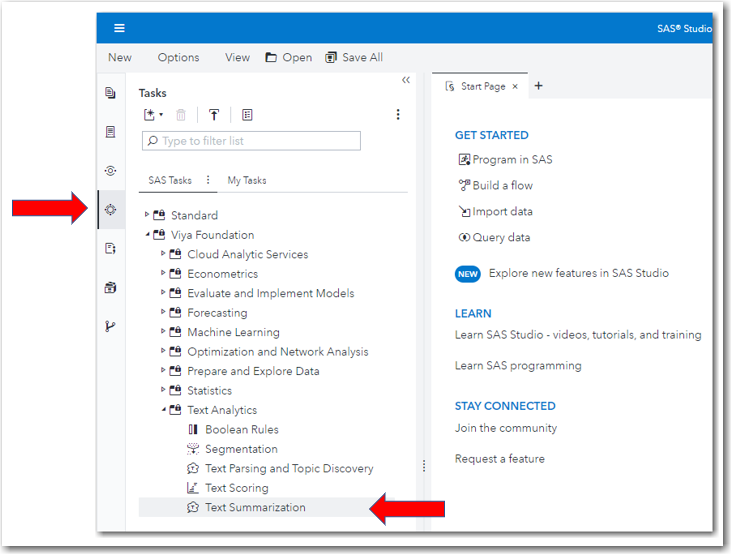Open the hamburger menu in the blue header

click(x=120, y=28)
